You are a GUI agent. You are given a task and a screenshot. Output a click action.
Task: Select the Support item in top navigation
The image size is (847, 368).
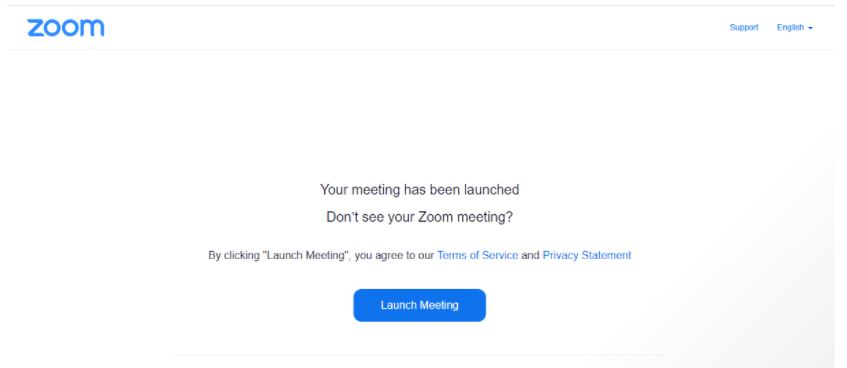pyautogui.click(x=744, y=27)
